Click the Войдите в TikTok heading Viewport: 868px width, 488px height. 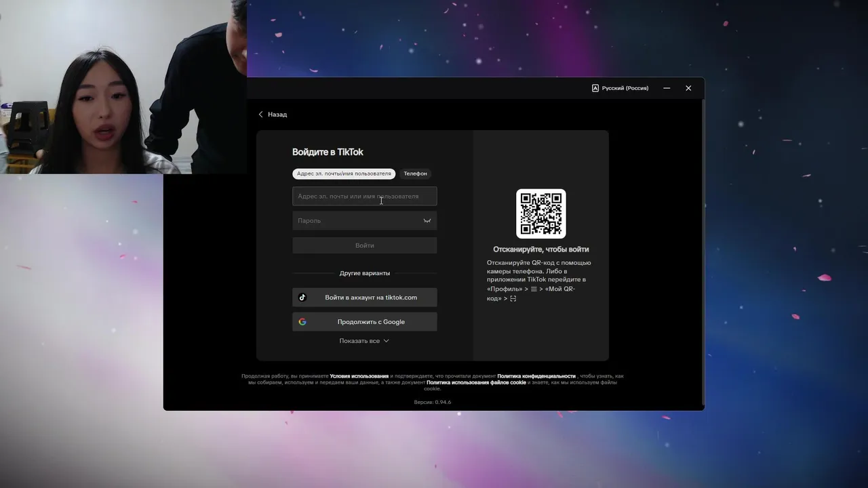click(x=328, y=152)
